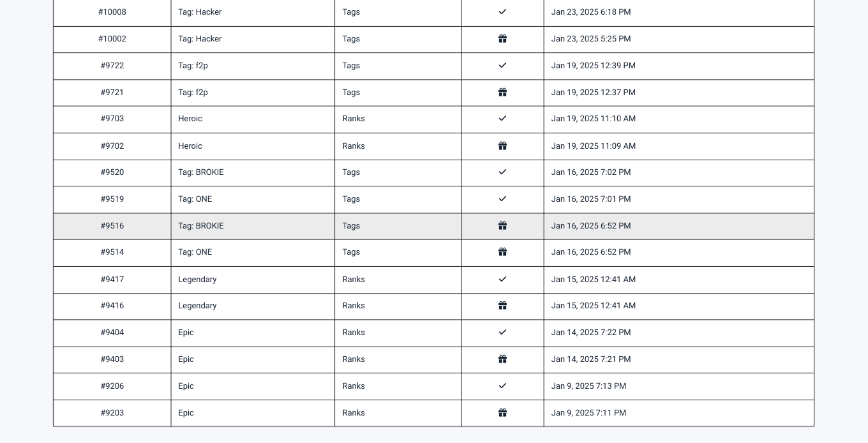
Task: Click the Ranks category in row #9403
Action: point(354,359)
